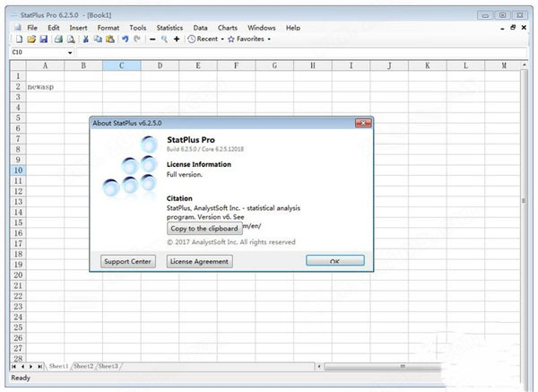Confirm dialog with OK button
This screenshot has height=392, width=538.
(334, 260)
